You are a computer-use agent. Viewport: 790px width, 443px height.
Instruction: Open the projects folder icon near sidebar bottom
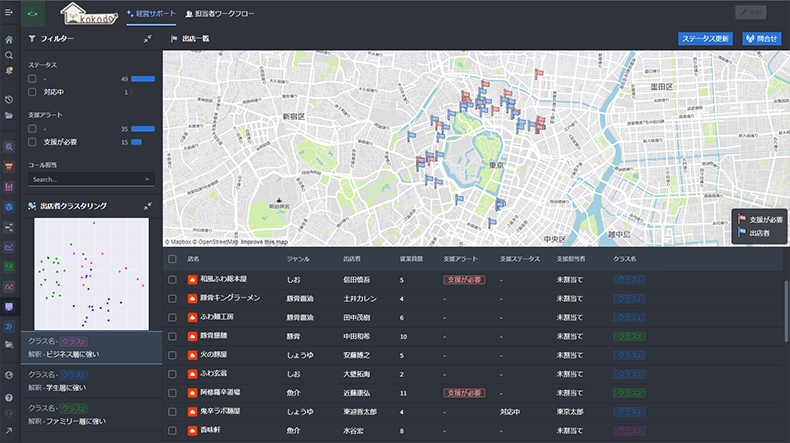click(x=9, y=345)
